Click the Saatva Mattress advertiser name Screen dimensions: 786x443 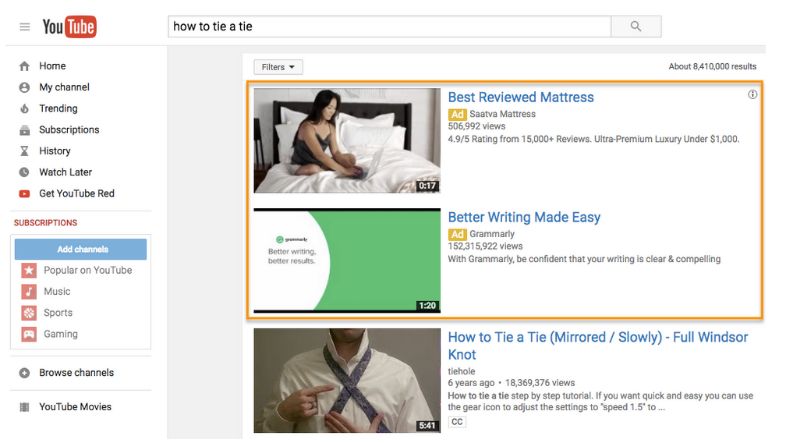coord(502,114)
